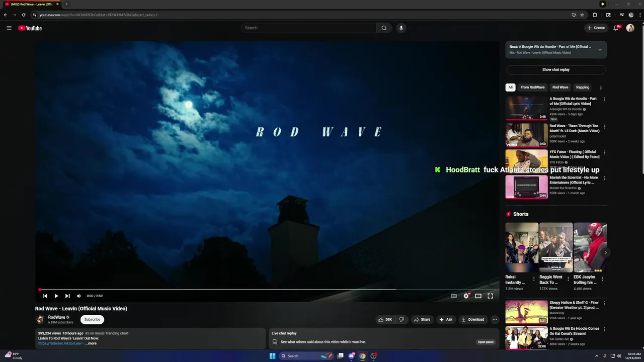This screenshot has height=362, width=644.
Task: Open options for Been Through Too Much video
Action: pos(604,126)
